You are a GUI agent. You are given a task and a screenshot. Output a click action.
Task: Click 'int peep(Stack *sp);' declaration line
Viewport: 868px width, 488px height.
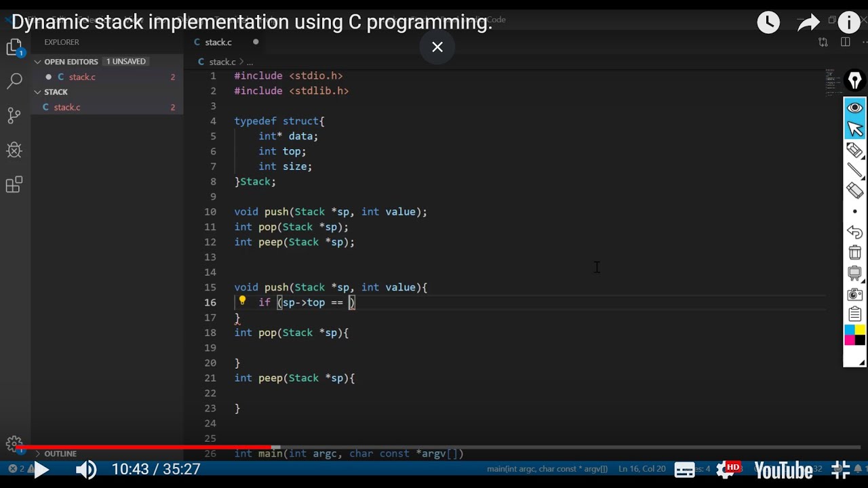point(294,242)
